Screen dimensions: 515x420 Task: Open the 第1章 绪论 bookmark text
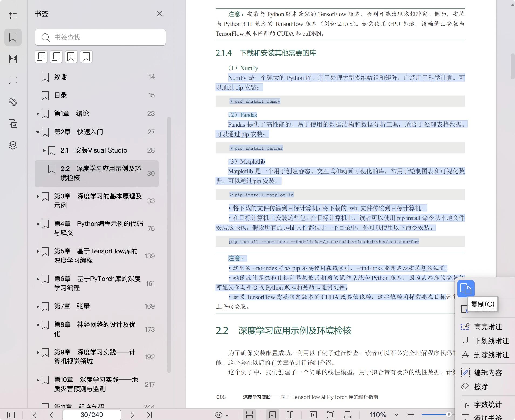coord(72,114)
